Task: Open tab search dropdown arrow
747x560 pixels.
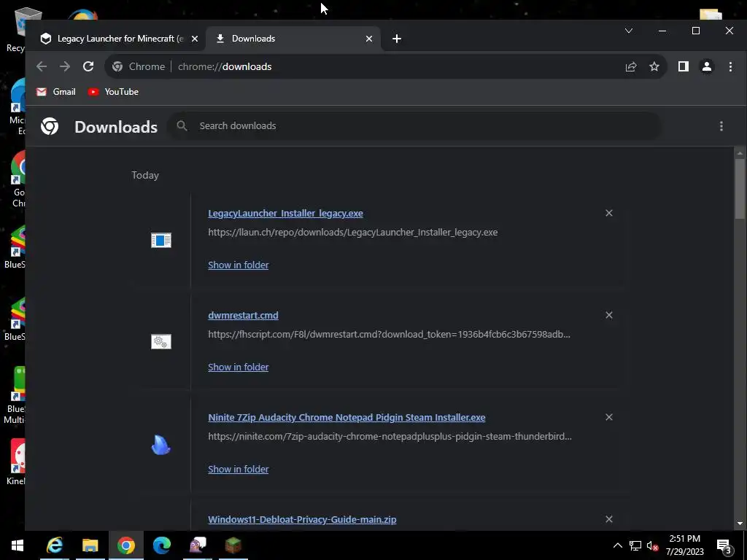Action: 629,31
